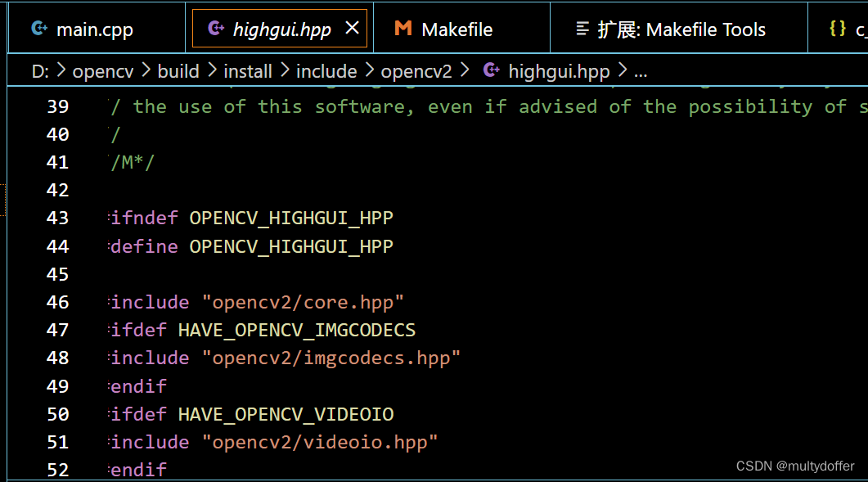Click the C++ icon on the main.cpp tab

pos(38,27)
